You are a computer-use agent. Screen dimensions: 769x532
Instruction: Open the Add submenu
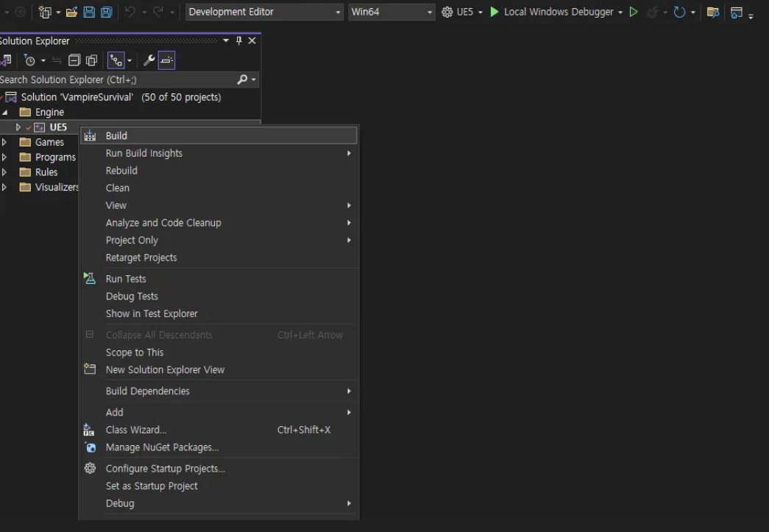tap(219, 412)
